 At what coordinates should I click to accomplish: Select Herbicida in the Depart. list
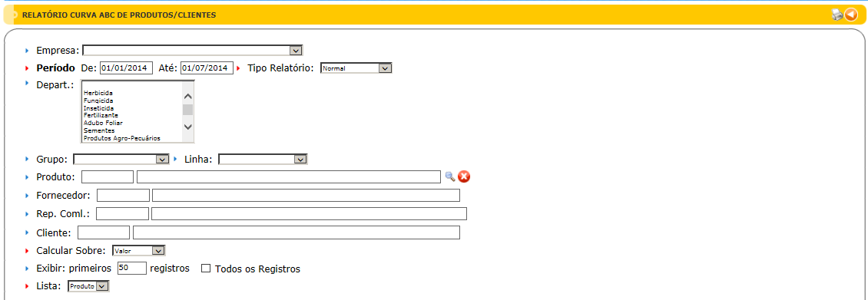[98, 94]
